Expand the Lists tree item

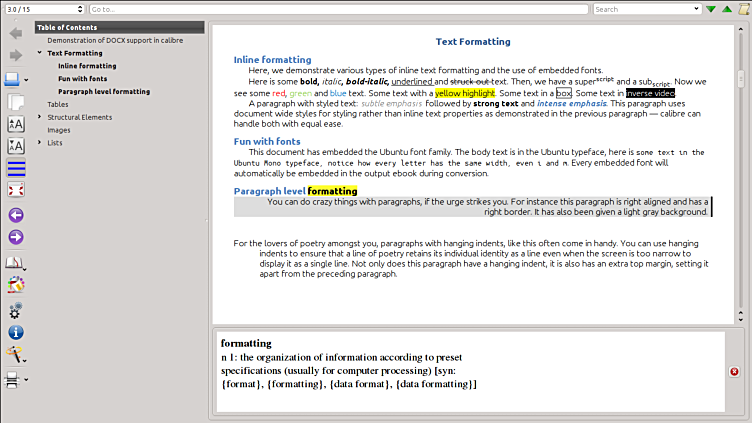click(x=39, y=143)
